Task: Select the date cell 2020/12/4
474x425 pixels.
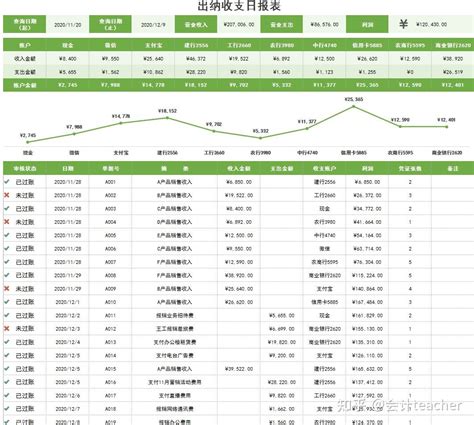Action: tap(68, 342)
